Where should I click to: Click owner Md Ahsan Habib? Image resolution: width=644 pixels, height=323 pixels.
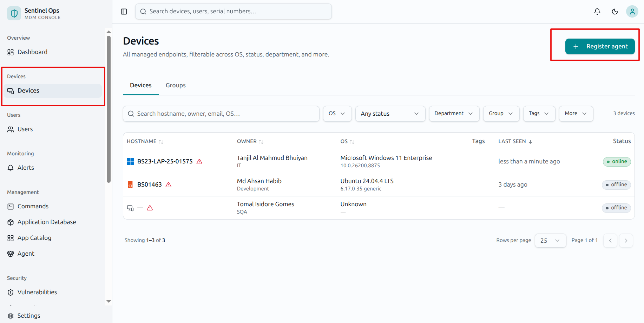coord(259,181)
